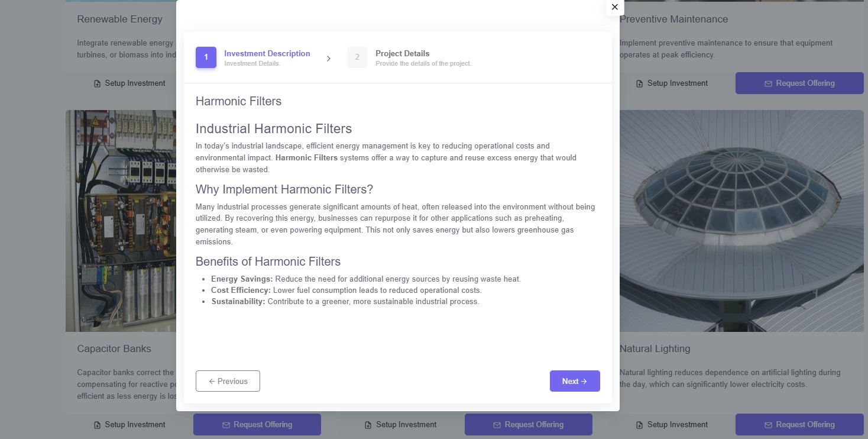This screenshot has width=868, height=439.
Task: Click the chevron arrow between wizard steps
Action: [x=329, y=59]
